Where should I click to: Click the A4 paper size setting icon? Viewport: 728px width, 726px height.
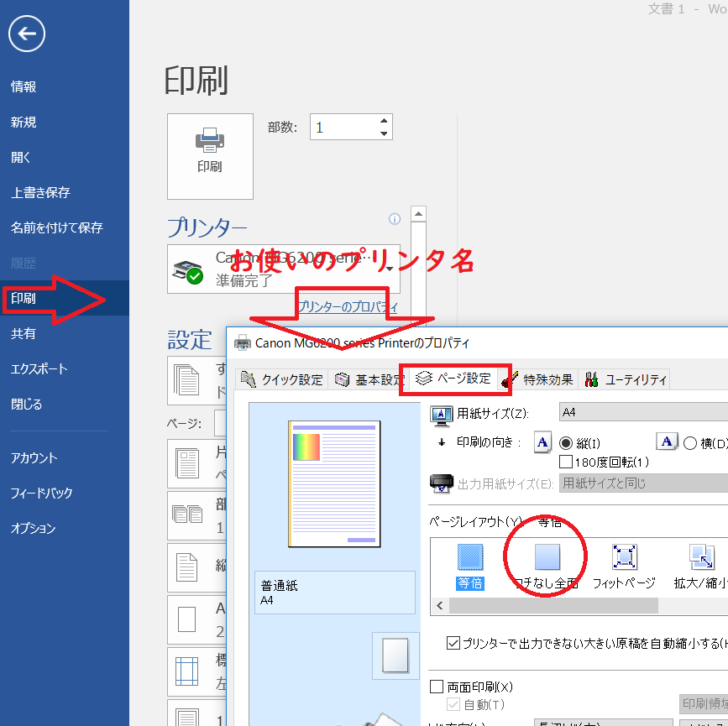186,619
